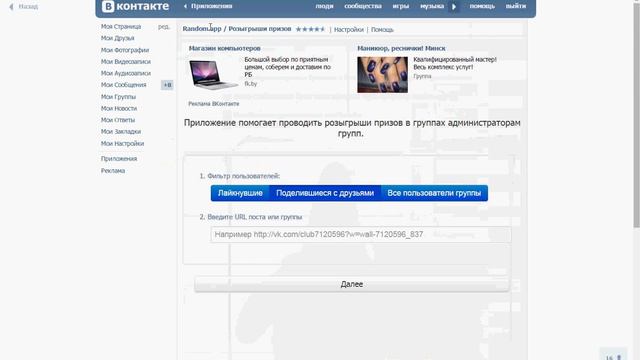This screenshot has height=360, width=640.
Task: Click the Назад link at top left
Action: click(x=28, y=7)
